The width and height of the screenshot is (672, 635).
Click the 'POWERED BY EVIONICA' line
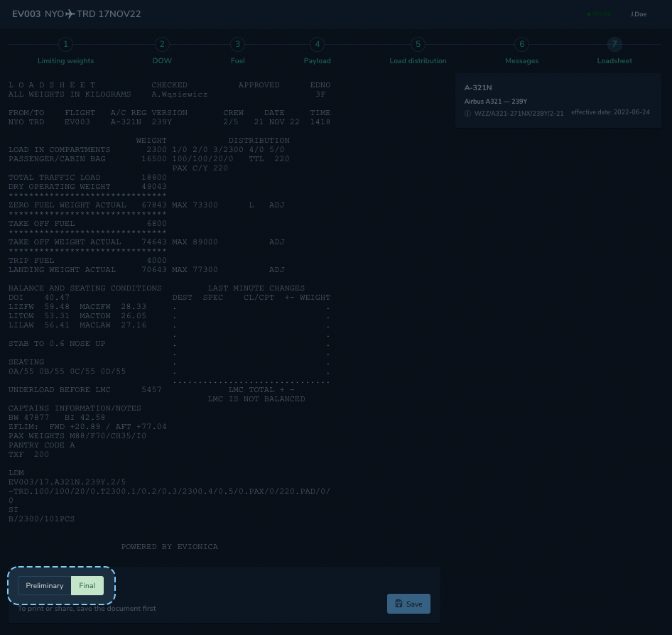[x=169, y=547]
